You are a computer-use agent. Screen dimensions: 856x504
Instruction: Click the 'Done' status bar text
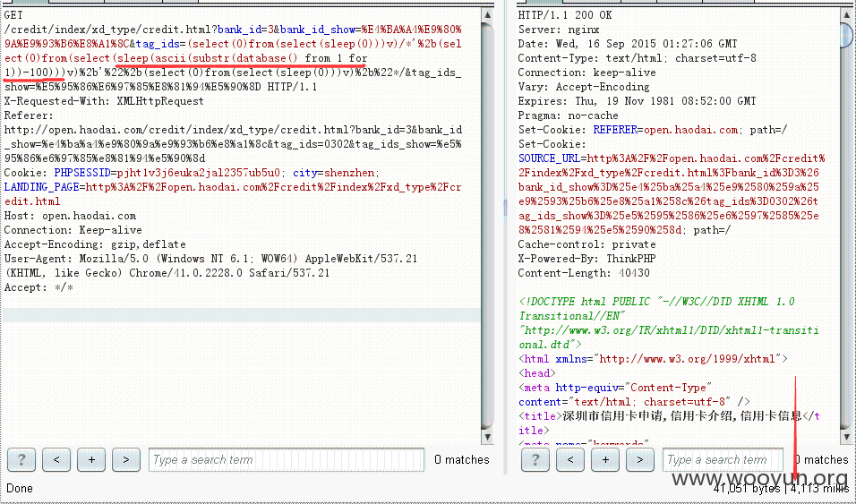click(19, 488)
